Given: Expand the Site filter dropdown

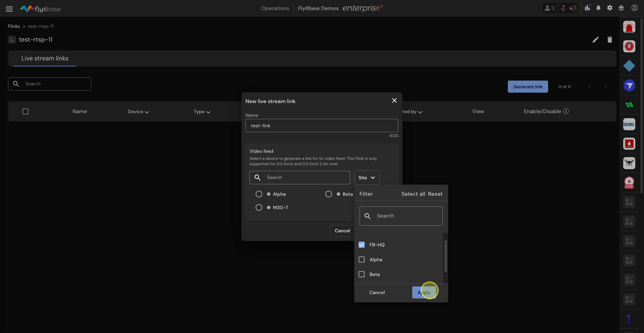Looking at the screenshot, I should click(x=367, y=178).
